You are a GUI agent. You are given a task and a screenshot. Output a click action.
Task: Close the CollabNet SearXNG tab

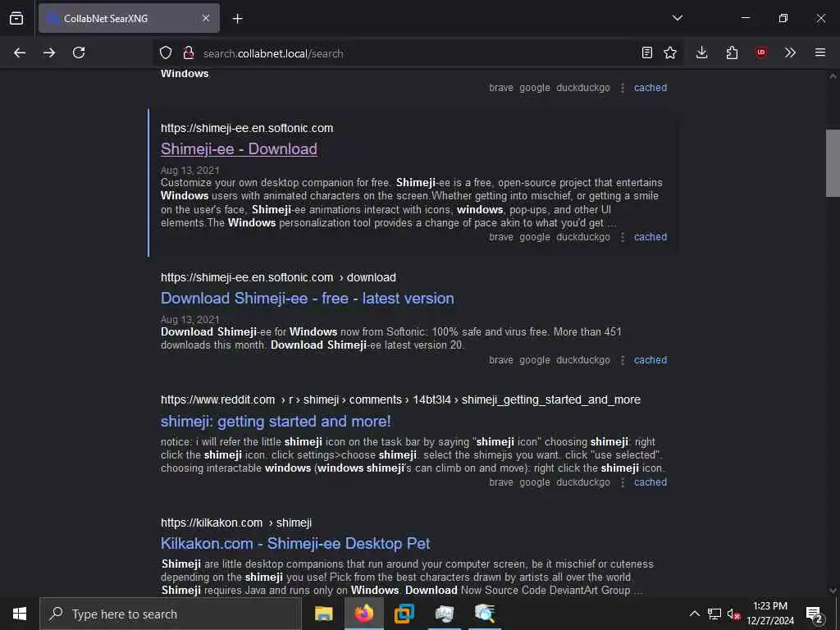[x=206, y=18]
